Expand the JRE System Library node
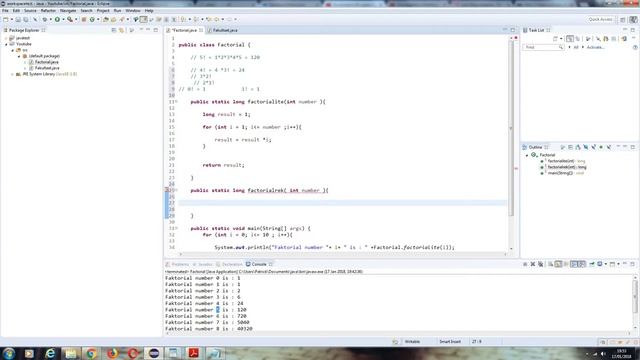Viewport: 640px width, 360px height. [x=13, y=74]
